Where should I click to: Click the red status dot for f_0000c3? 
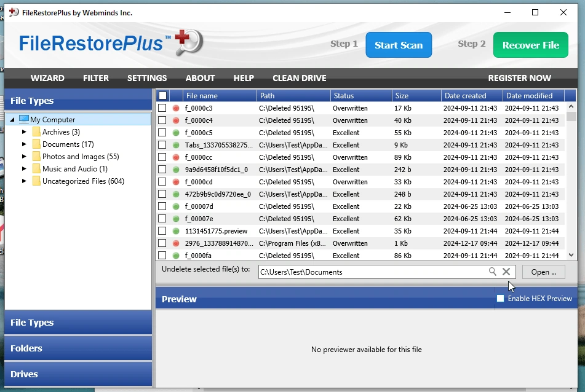point(176,108)
